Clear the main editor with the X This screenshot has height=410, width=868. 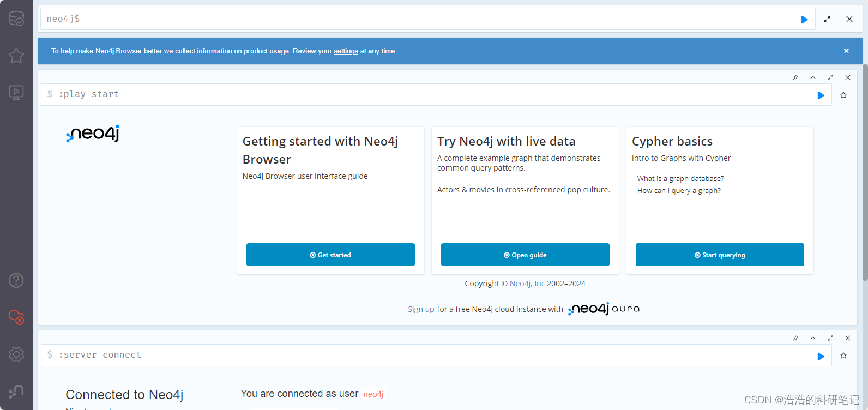coord(849,19)
